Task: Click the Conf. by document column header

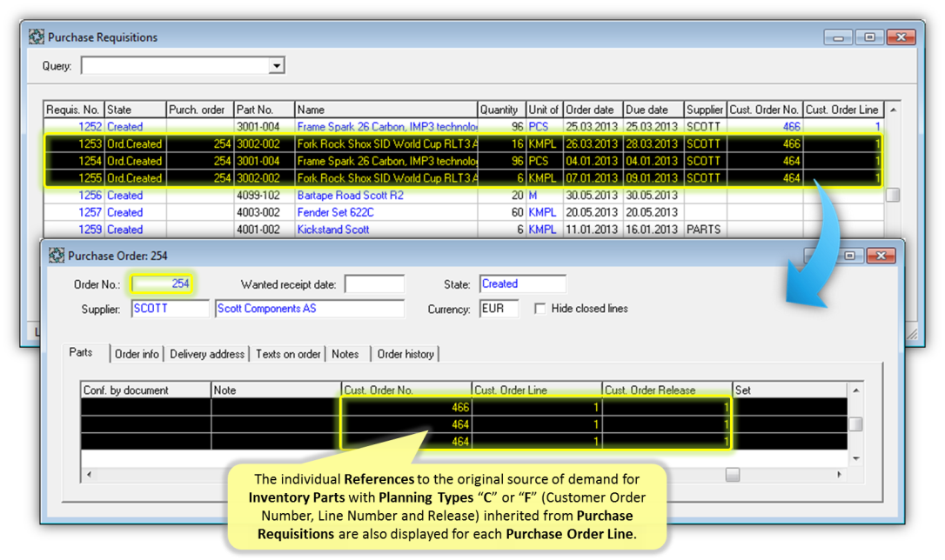Action: coord(146,390)
